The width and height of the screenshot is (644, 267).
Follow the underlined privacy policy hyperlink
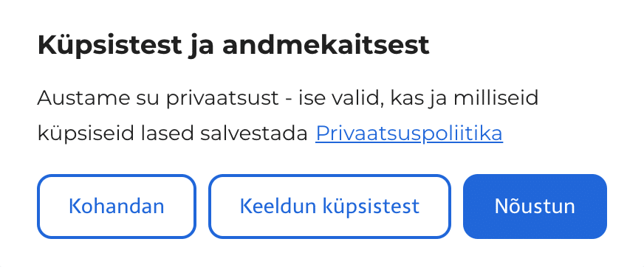coord(409,133)
